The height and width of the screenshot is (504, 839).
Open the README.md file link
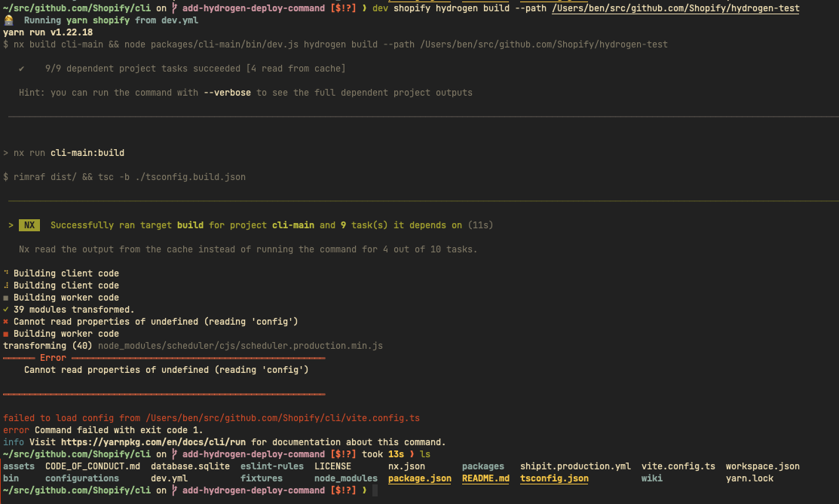(x=486, y=478)
